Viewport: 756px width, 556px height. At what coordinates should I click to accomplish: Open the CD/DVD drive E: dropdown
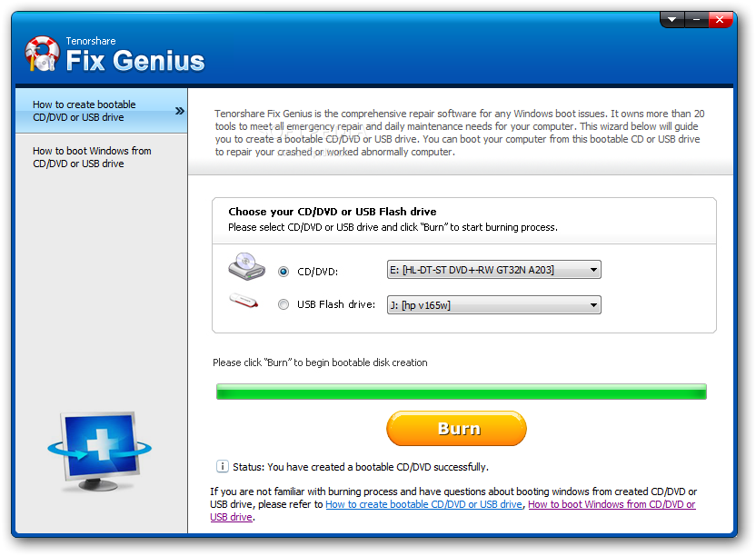pyautogui.click(x=493, y=270)
